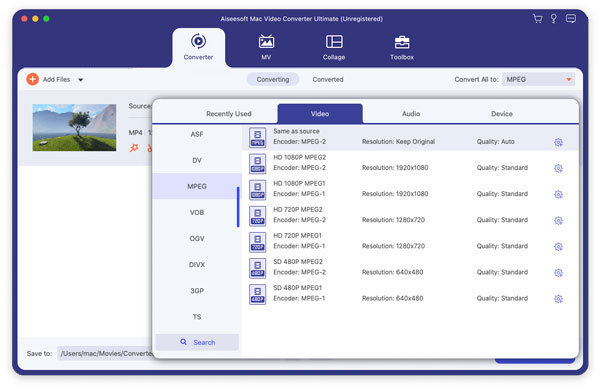Open settings gear for SD 480P MPEG2
The height and width of the screenshot is (389, 600).
coord(558,273)
